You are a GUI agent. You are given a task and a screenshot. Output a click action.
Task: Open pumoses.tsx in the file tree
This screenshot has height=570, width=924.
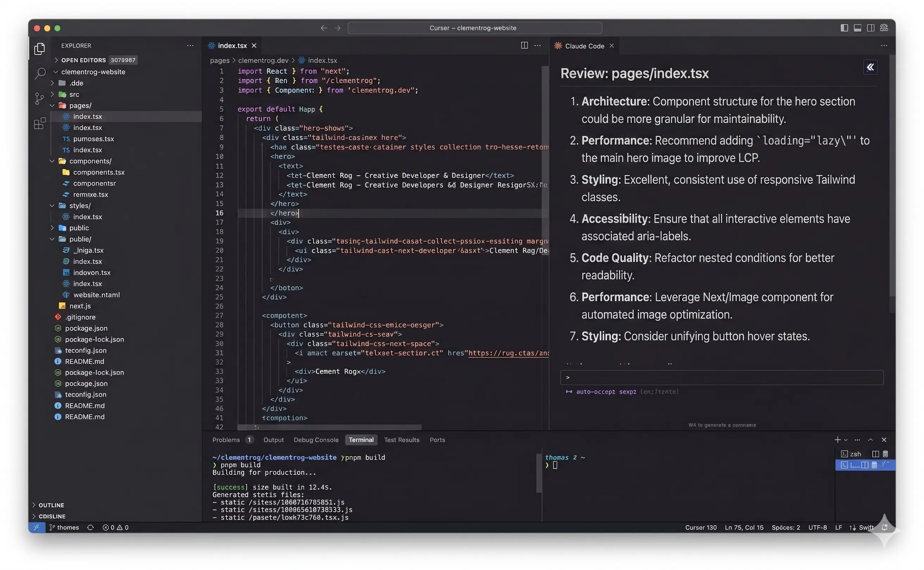click(x=94, y=139)
